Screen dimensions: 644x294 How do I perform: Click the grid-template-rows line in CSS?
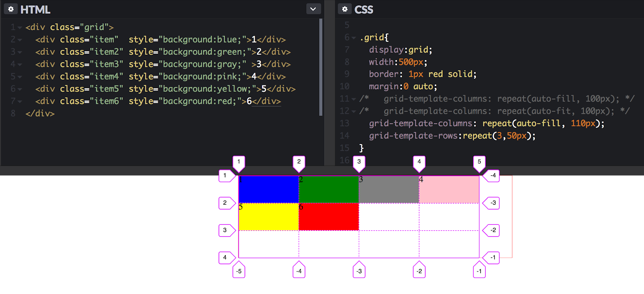click(452, 136)
